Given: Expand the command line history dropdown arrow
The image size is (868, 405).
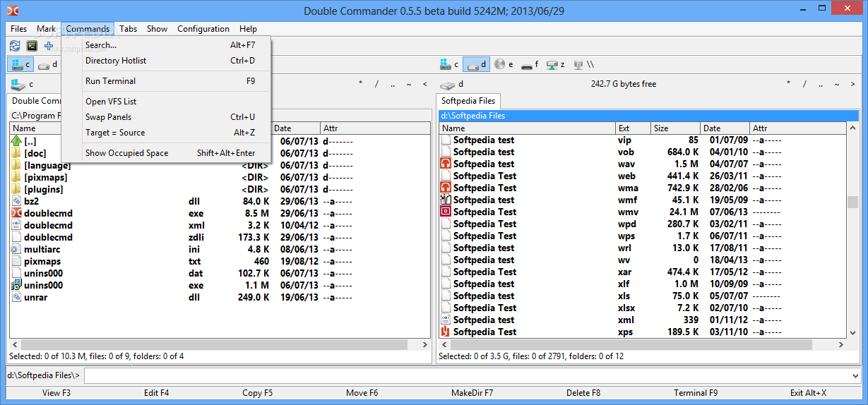Looking at the screenshot, I should pyautogui.click(x=856, y=375).
